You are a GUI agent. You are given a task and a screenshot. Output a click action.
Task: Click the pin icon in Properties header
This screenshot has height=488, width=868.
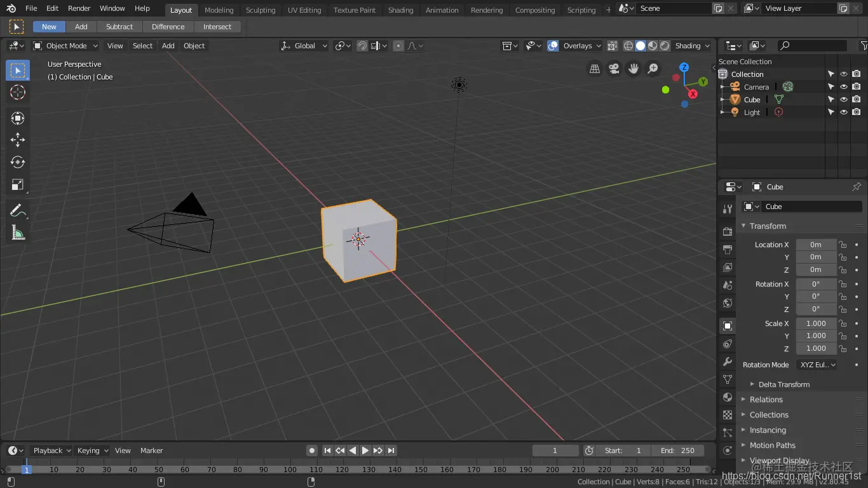(857, 187)
